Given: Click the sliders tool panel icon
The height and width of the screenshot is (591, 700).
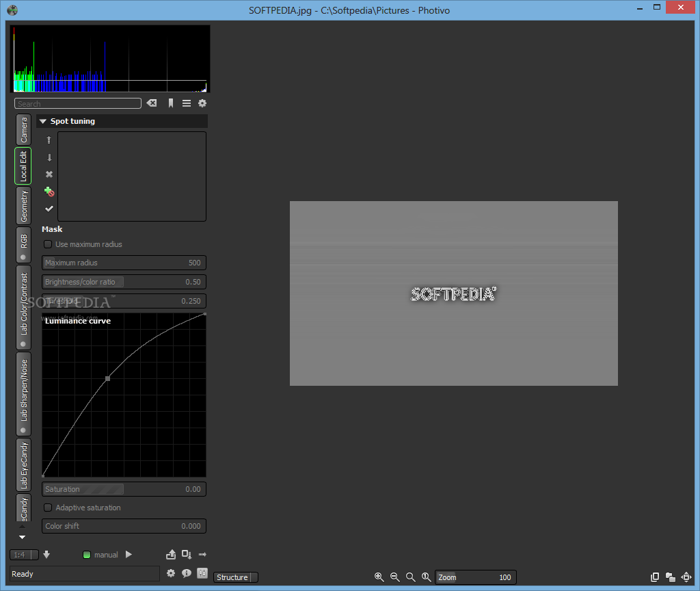Looking at the screenshot, I should (202, 573).
